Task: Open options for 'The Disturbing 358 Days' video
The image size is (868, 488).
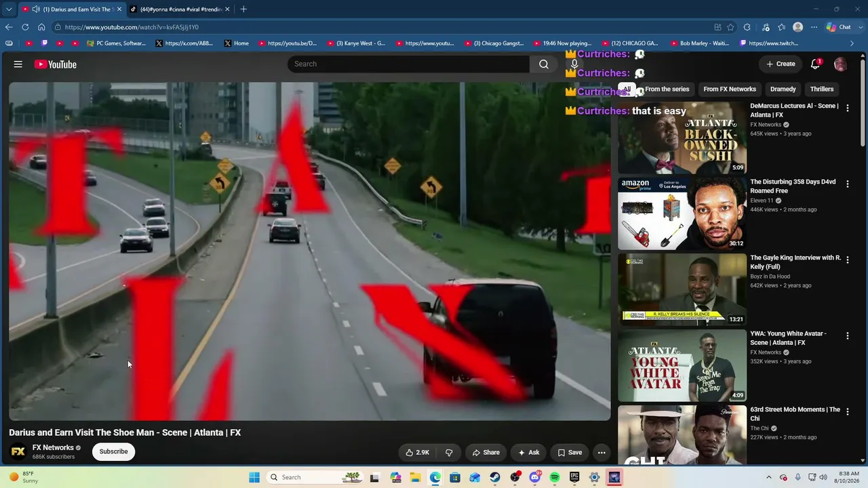Action: (848, 184)
